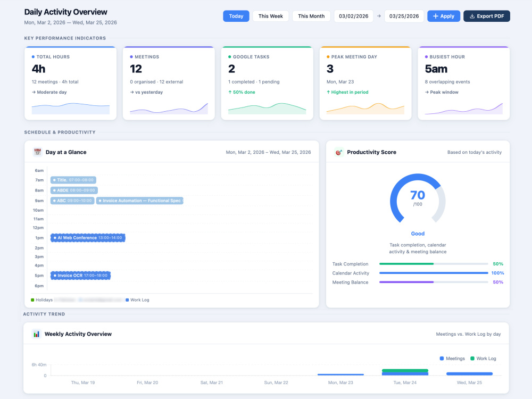This screenshot has height=399, width=532.
Task: Click Google Tasks card value 2
Action: [231, 69]
